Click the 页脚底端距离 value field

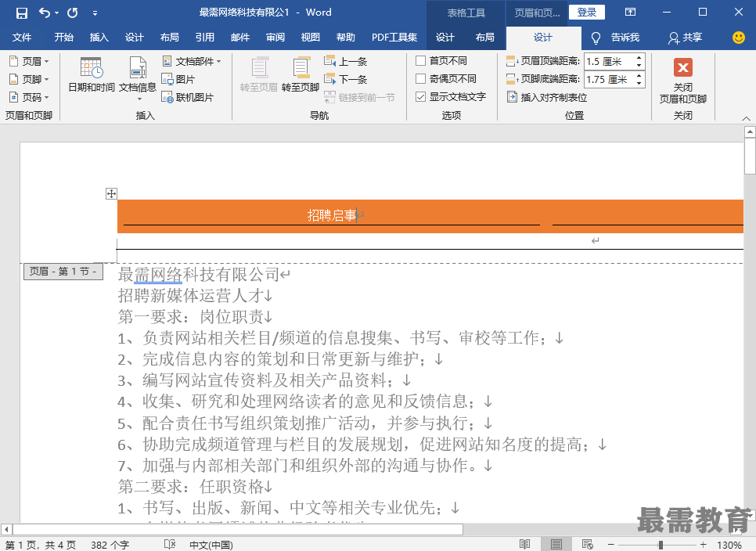[x=608, y=80]
